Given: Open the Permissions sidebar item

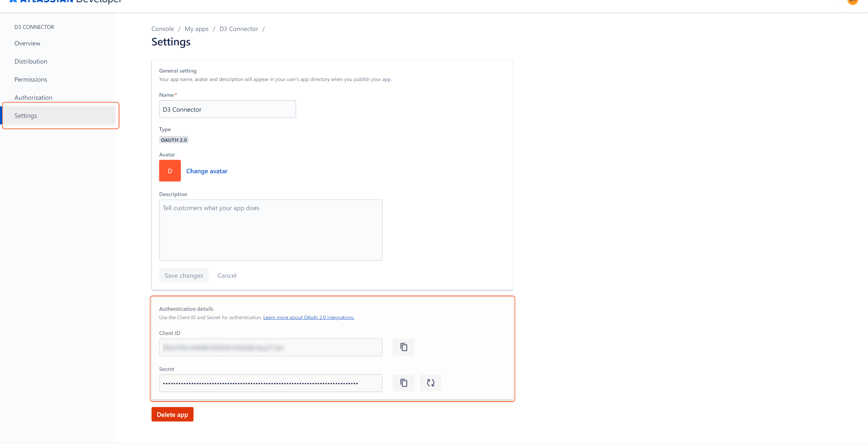Looking at the screenshot, I should pos(31,80).
